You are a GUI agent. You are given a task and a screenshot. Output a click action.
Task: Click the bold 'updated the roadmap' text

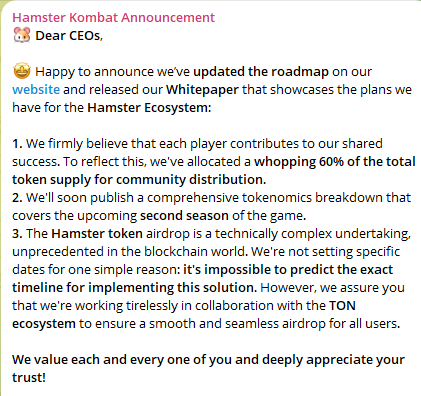pos(261,72)
